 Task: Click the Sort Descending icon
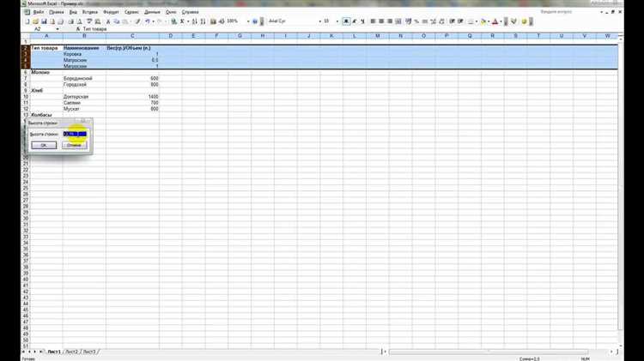pyautogui.click(x=203, y=21)
